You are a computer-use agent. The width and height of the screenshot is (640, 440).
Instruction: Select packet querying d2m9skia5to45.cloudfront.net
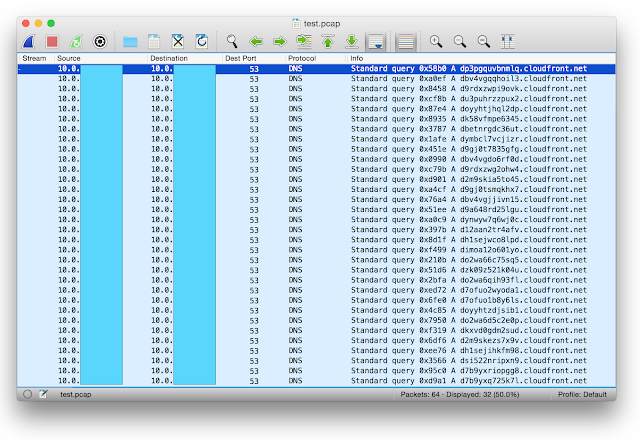pyautogui.click(x=316, y=179)
